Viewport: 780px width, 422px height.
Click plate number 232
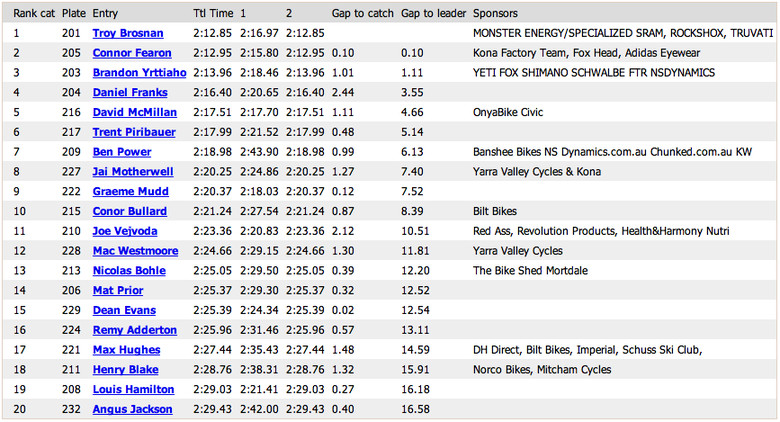click(71, 410)
